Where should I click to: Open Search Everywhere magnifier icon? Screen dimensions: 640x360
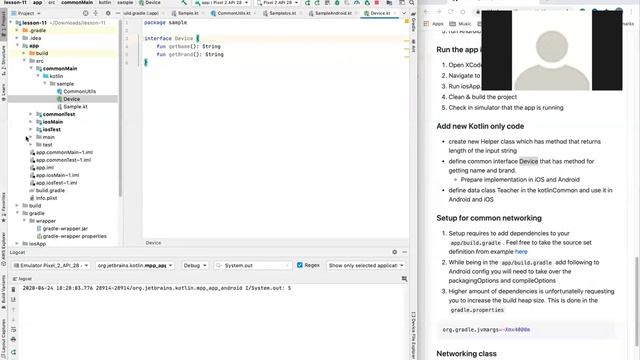tap(412, 3)
